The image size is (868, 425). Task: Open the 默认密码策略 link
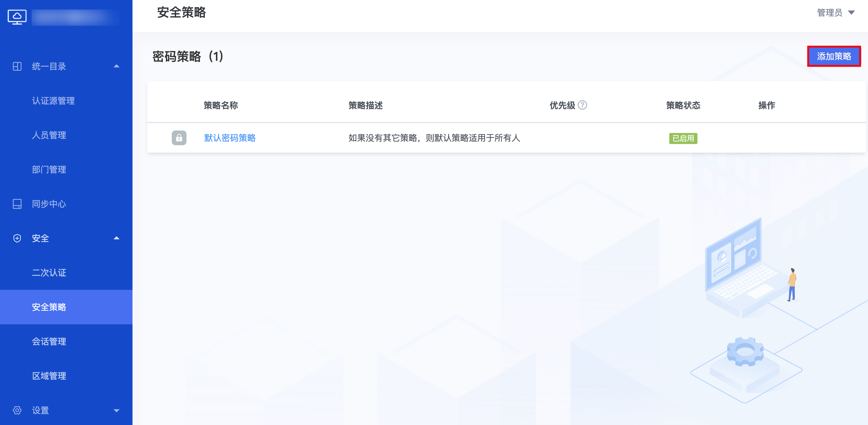(x=230, y=138)
